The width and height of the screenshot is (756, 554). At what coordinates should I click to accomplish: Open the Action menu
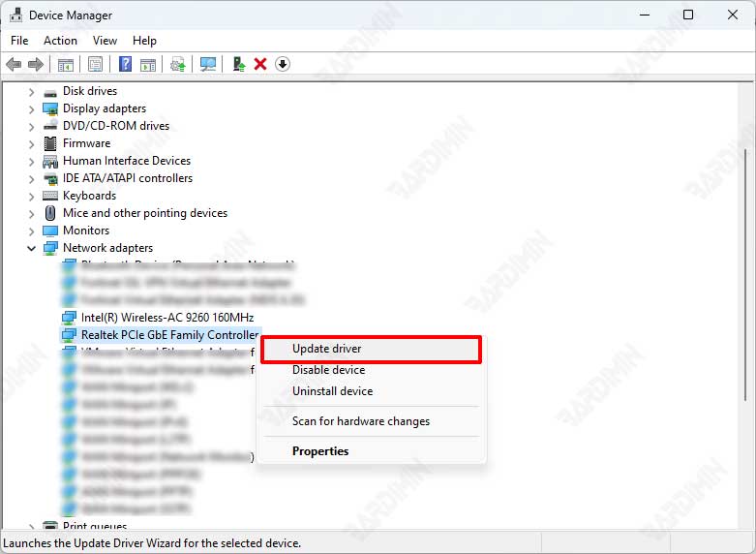(x=60, y=41)
